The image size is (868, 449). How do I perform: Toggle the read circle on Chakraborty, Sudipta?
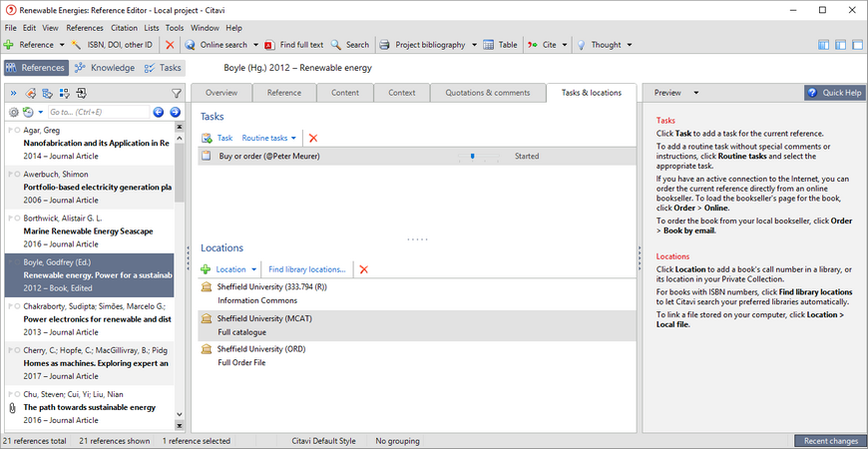click(x=18, y=306)
